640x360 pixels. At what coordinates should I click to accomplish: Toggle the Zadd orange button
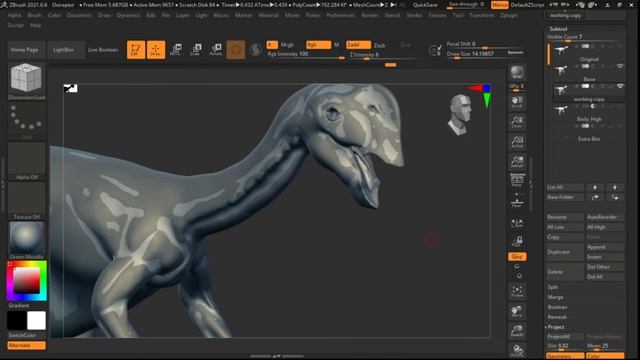358,44
